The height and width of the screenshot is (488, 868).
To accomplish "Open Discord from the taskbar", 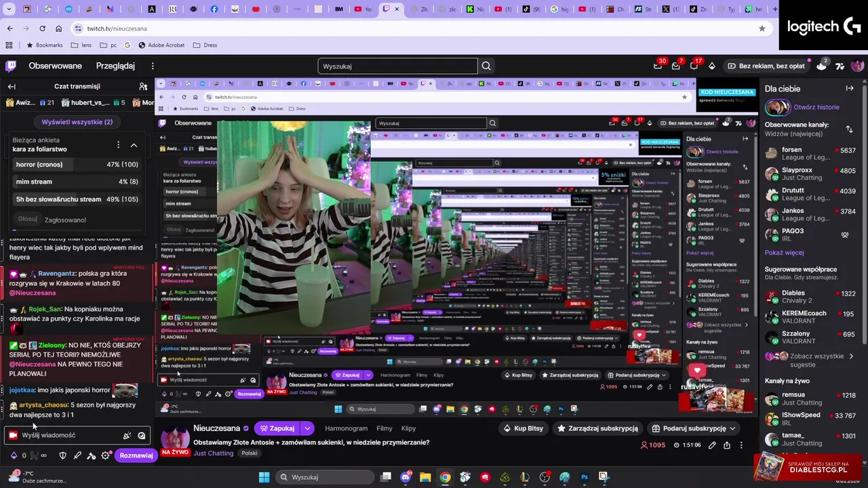I will tap(406, 477).
